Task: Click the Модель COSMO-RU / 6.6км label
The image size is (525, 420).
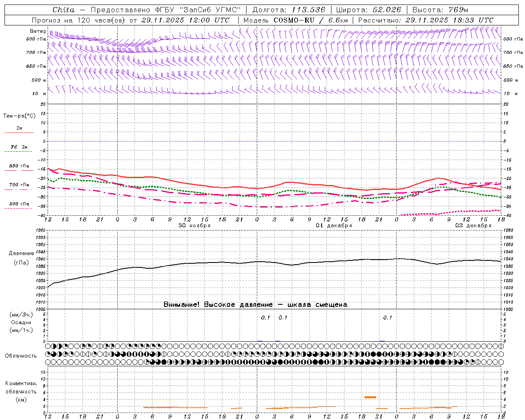Action: [295, 20]
